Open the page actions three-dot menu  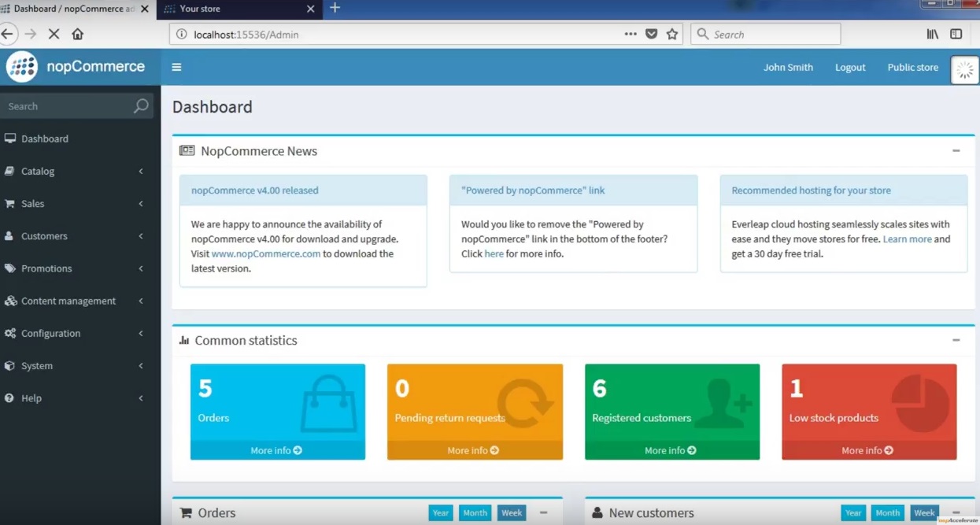pos(631,34)
